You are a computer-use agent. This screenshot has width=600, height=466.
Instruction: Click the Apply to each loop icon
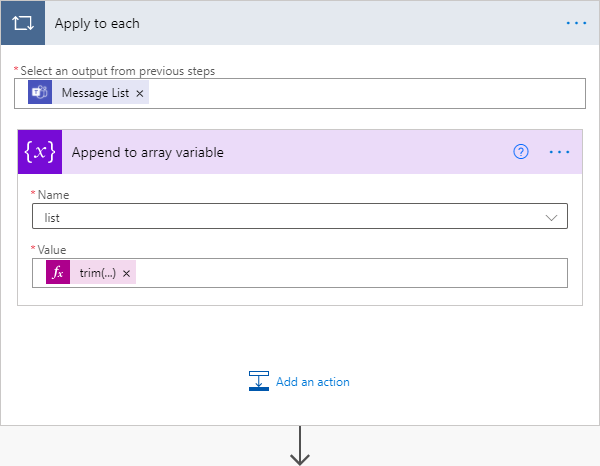tap(23, 23)
